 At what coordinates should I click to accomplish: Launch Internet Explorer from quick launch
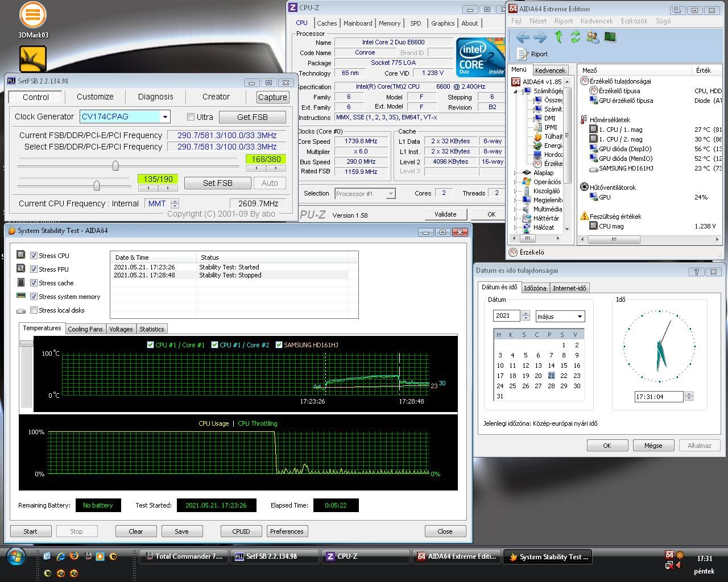pyautogui.click(x=60, y=556)
